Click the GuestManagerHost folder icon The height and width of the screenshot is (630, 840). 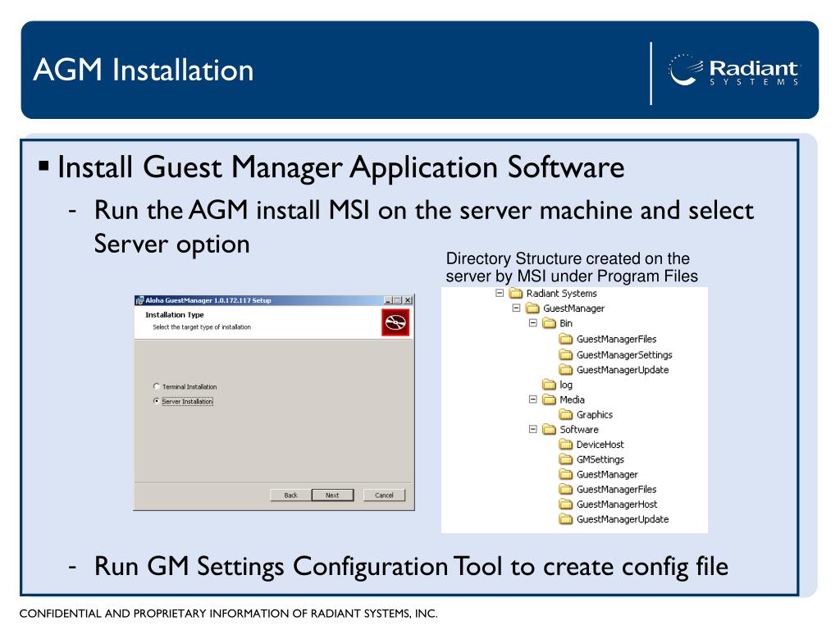pyautogui.click(x=566, y=504)
